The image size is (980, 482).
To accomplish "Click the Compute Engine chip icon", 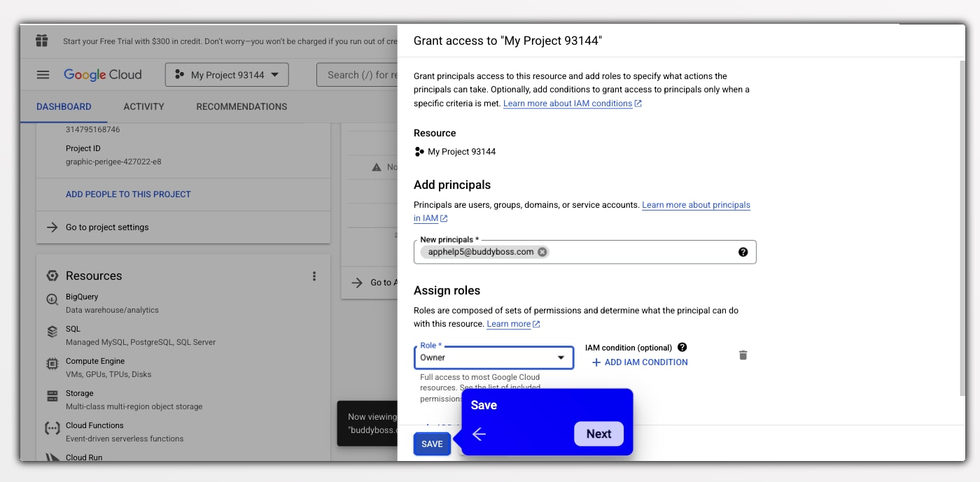I will [52, 364].
